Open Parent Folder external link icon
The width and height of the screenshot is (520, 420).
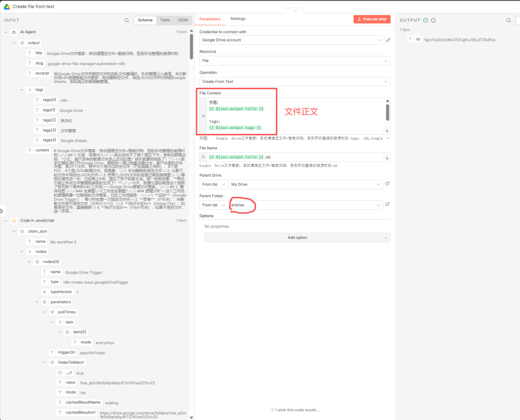pos(388,205)
